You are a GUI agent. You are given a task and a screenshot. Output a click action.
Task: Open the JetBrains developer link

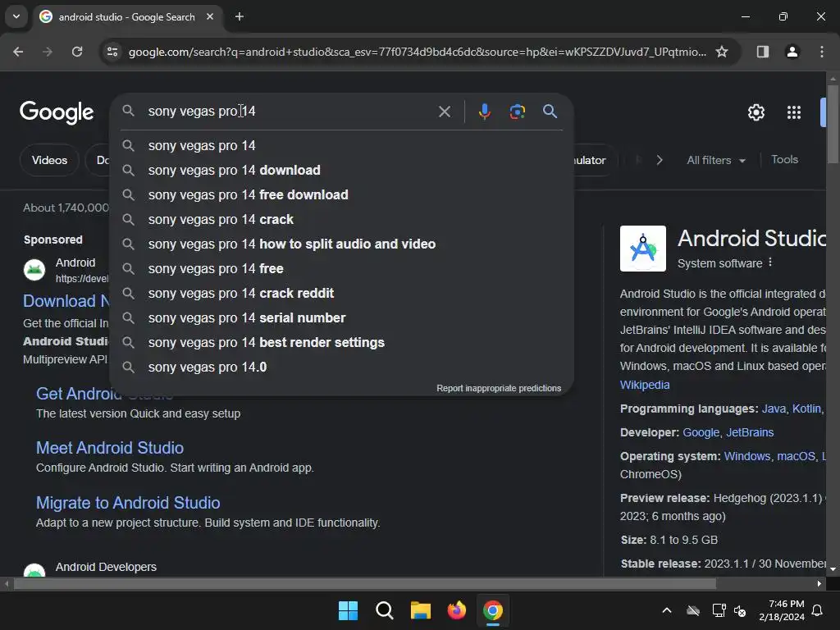(x=750, y=432)
